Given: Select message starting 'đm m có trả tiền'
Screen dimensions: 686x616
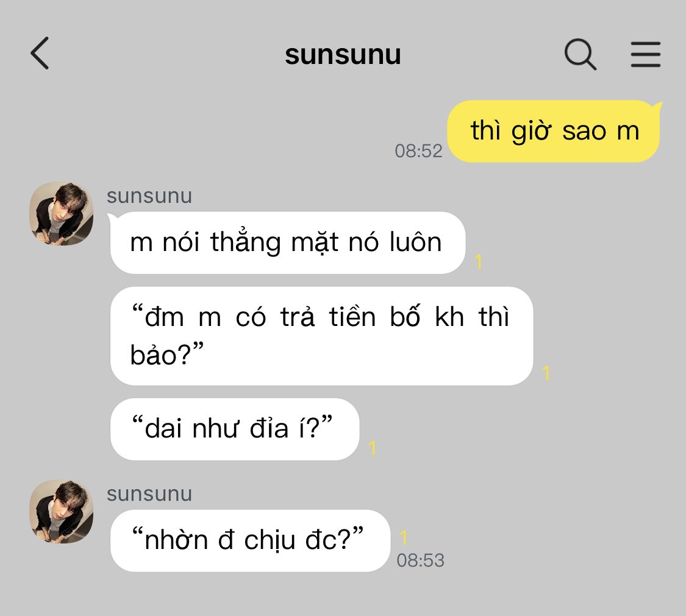Looking at the screenshot, I should point(321,336).
